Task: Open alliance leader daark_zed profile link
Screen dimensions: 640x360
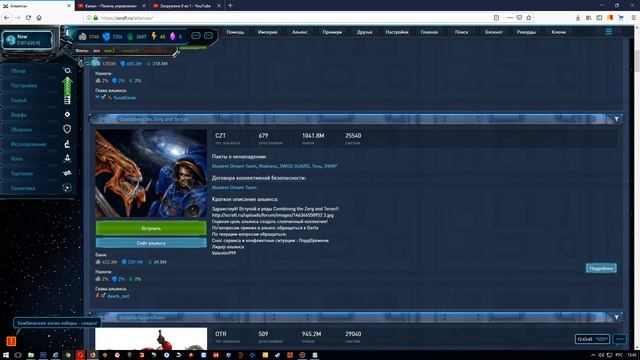Action: coord(118,296)
